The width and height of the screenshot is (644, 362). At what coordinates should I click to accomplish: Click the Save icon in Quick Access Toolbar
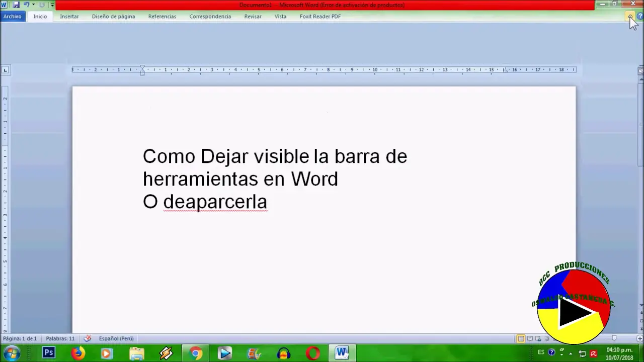[16, 5]
